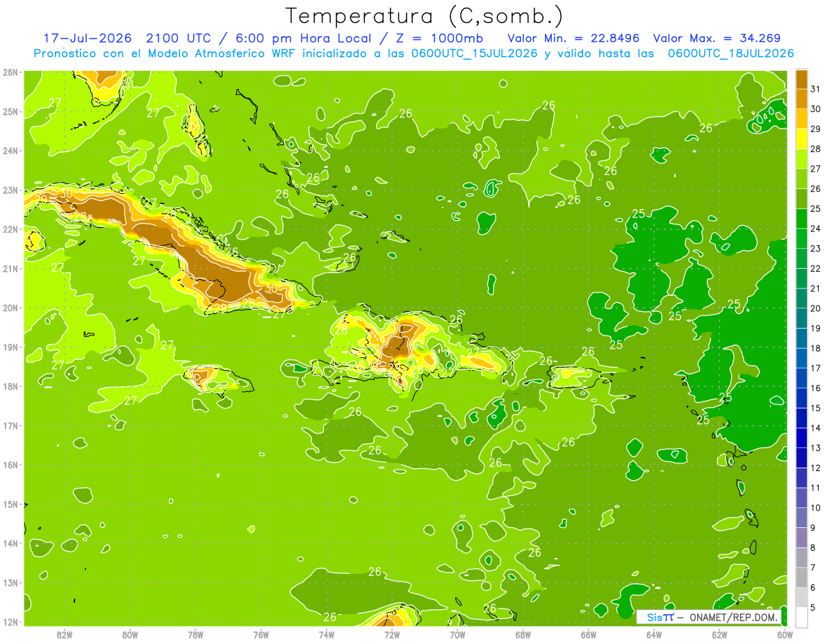
Task: Click longitude axis label 64W
Action: click(654, 634)
